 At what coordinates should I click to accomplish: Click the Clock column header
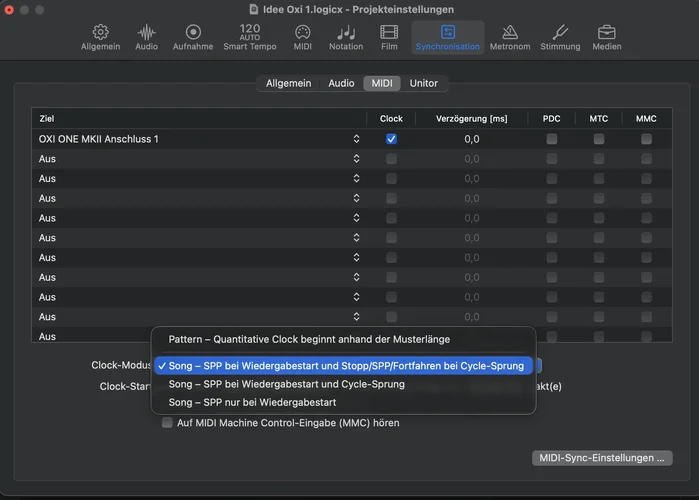(391, 119)
